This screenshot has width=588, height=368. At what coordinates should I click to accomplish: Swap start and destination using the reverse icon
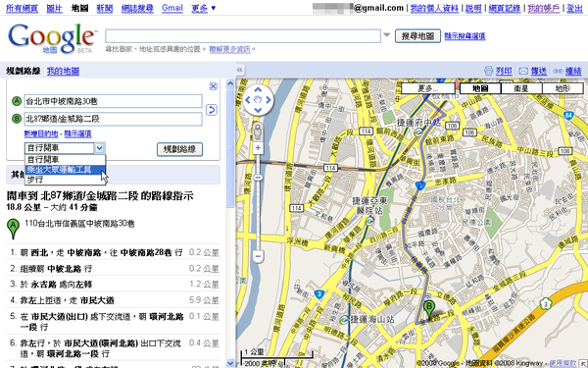coord(212,110)
